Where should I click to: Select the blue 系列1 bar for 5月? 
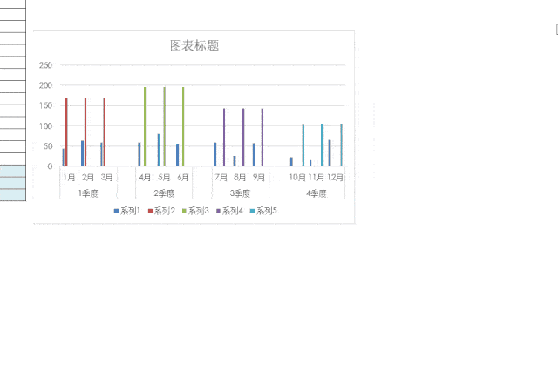point(159,150)
